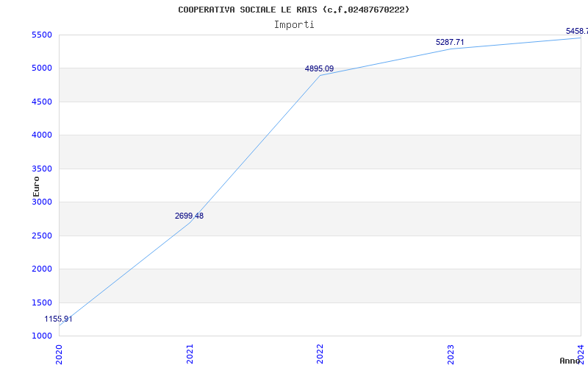This screenshot has width=588, height=368.
Task: Click the 3000 y-axis tick label
Action: click(40, 202)
